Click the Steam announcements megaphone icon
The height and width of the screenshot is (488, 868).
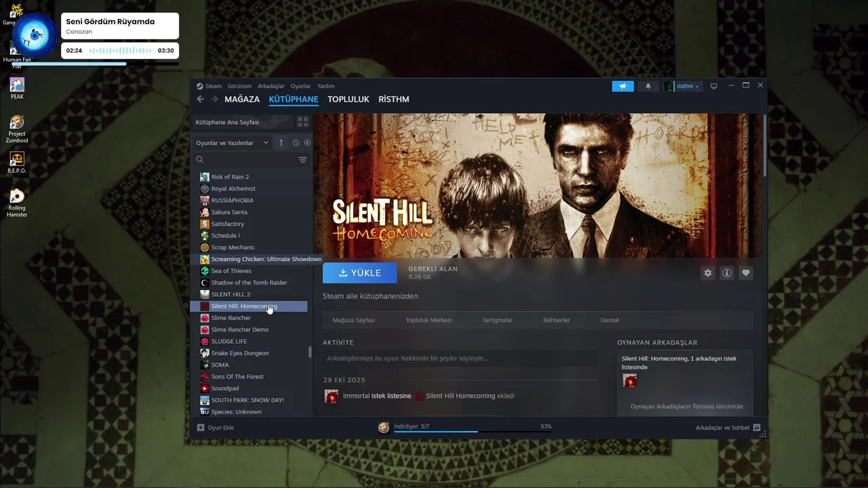point(623,86)
